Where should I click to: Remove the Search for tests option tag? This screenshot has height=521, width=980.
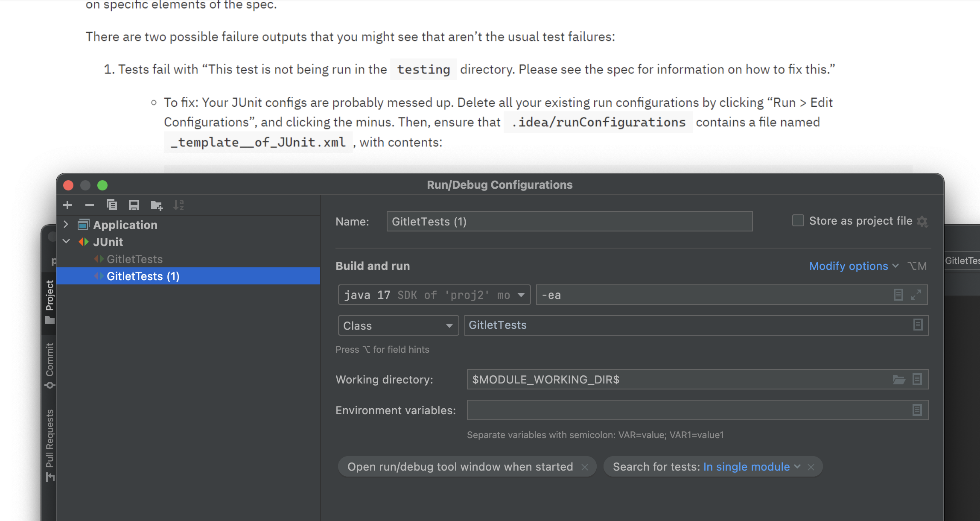(811, 467)
